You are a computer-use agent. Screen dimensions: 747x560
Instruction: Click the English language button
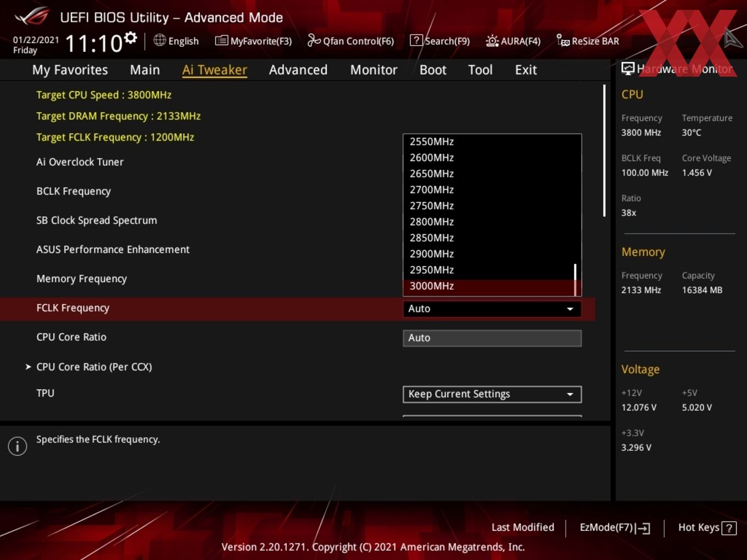point(176,41)
